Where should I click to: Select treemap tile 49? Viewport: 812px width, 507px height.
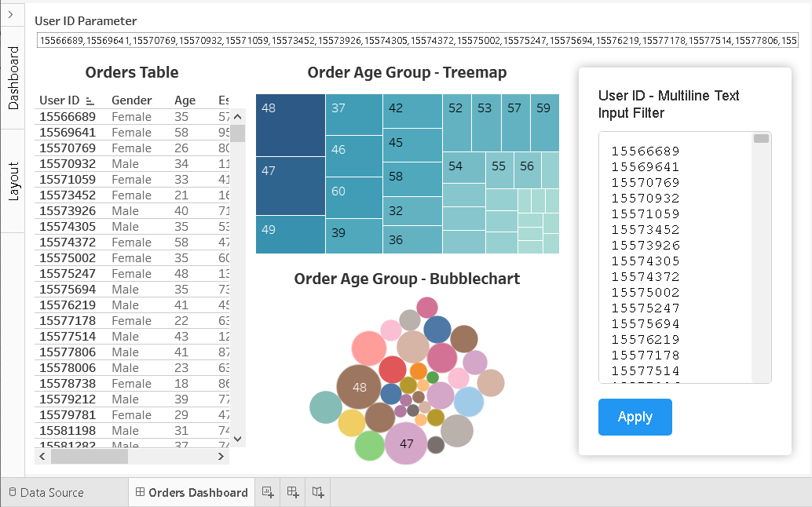point(291,235)
